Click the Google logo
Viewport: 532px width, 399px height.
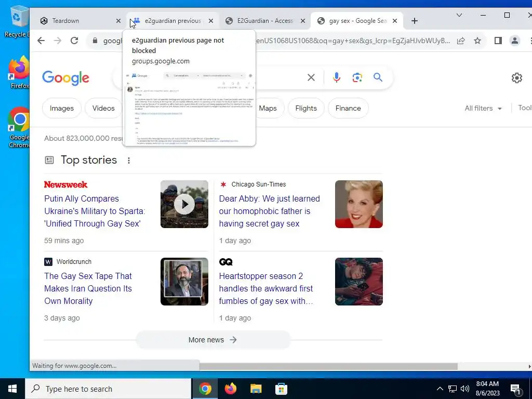click(x=66, y=78)
